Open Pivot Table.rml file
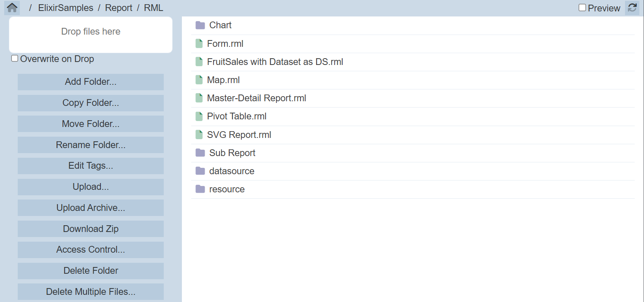The image size is (644, 302). pyautogui.click(x=236, y=116)
